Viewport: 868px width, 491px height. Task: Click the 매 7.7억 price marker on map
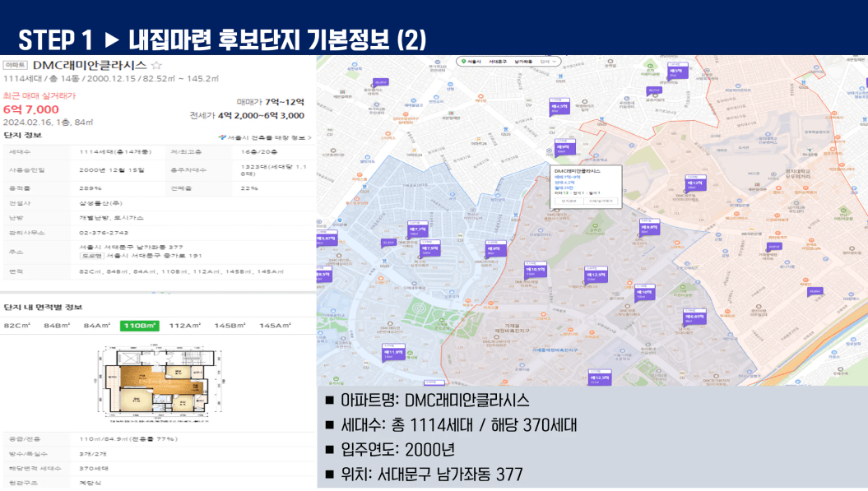coord(417,229)
